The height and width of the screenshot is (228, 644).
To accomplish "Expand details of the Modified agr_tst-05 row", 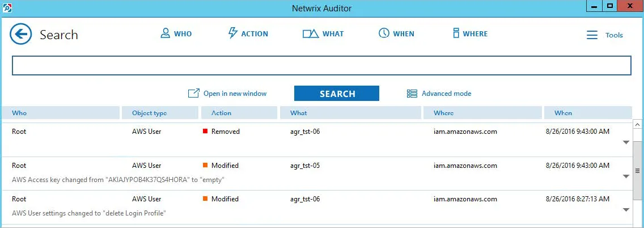I will [x=626, y=176].
